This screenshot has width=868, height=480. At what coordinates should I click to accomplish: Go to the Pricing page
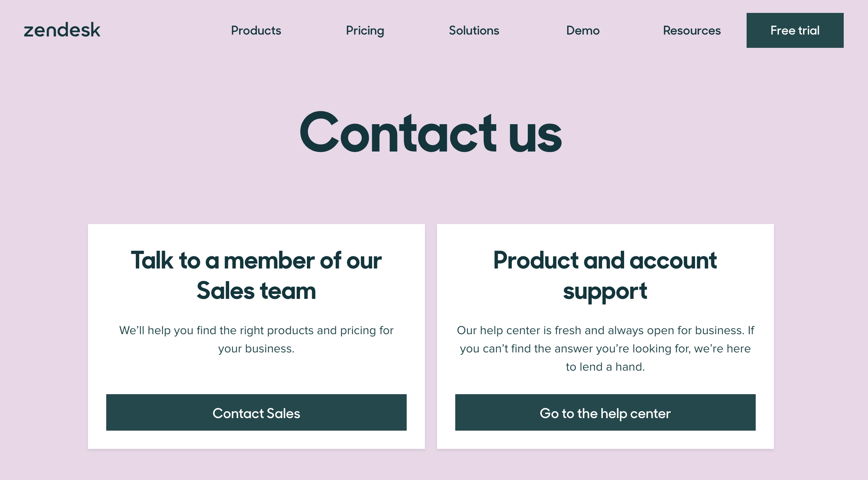point(365,30)
